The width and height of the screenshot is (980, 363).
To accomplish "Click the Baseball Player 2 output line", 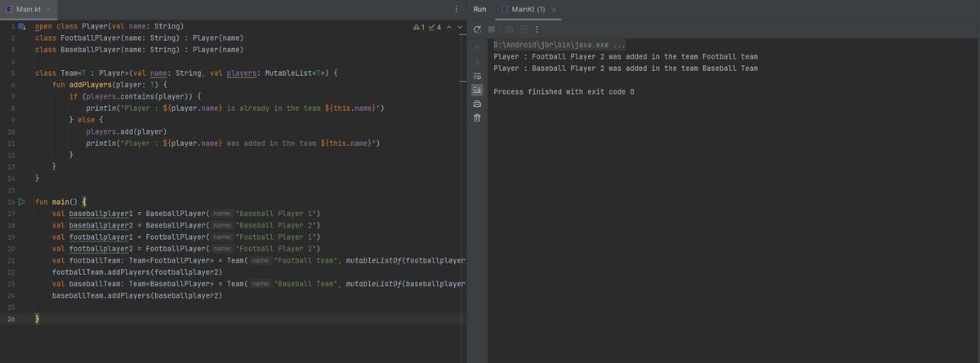I will point(626,68).
